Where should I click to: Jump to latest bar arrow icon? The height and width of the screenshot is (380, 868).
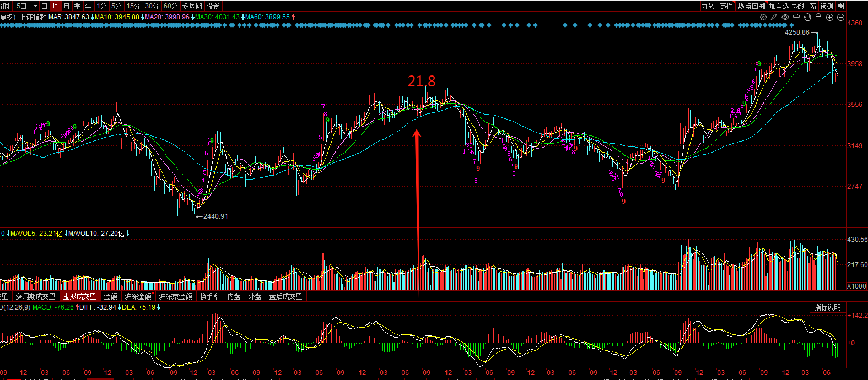point(840,6)
